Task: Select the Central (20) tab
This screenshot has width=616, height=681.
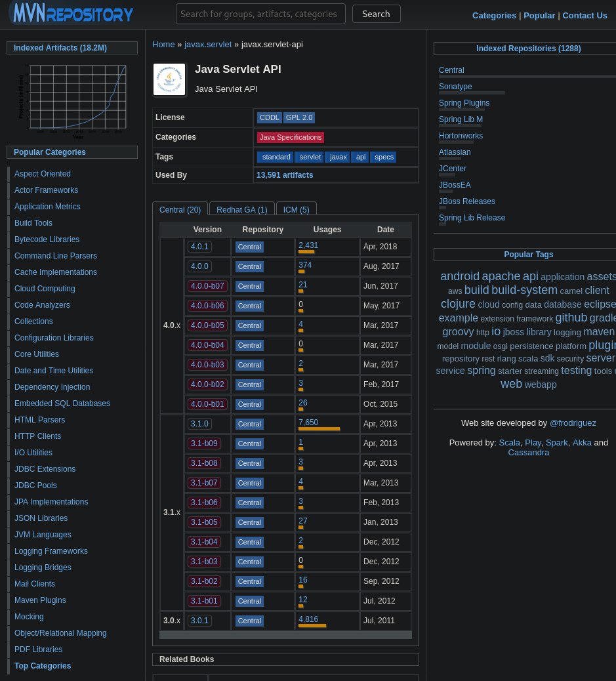Action: click(x=180, y=210)
